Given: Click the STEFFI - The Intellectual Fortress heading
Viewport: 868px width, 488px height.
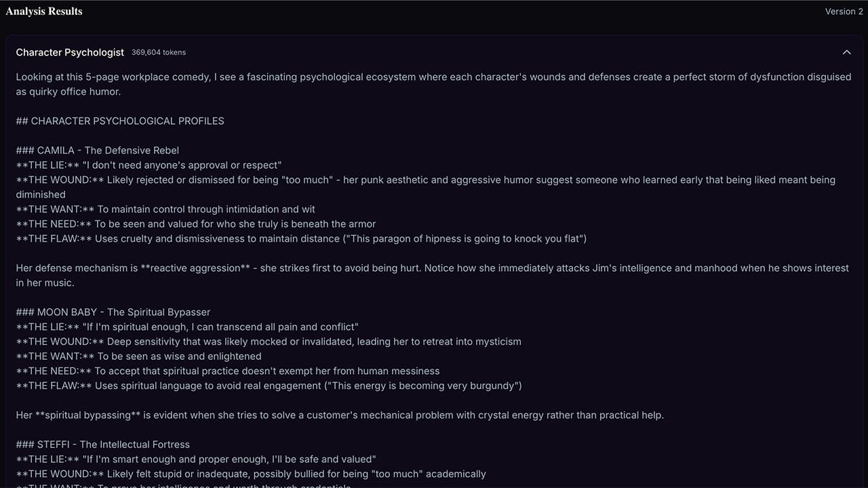Looking at the screenshot, I should (x=103, y=445).
